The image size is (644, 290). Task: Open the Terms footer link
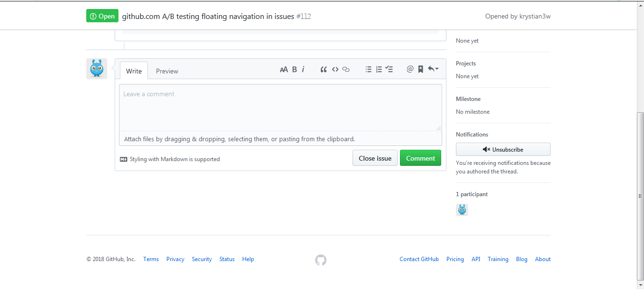tap(151, 259)
